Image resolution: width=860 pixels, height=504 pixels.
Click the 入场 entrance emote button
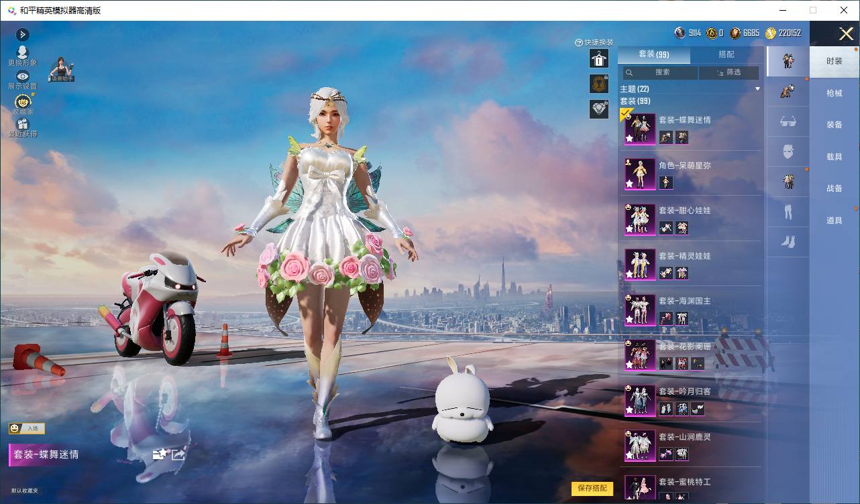27,428
